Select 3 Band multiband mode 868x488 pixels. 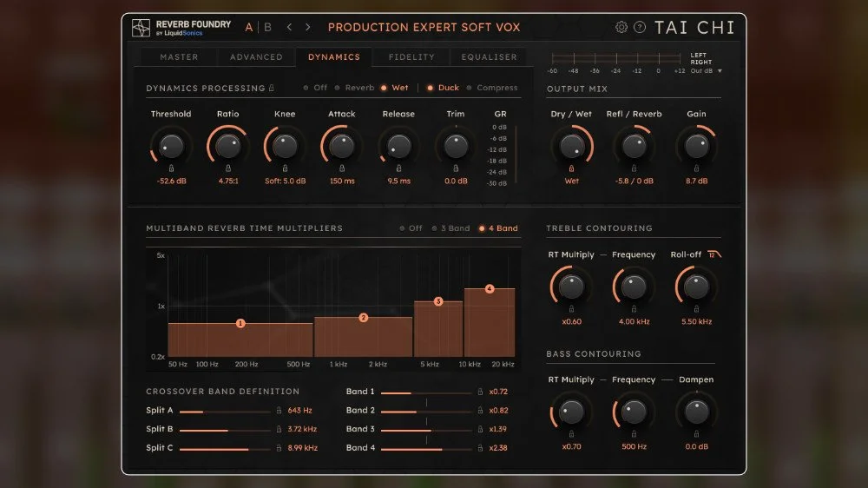tap(450, 228)
